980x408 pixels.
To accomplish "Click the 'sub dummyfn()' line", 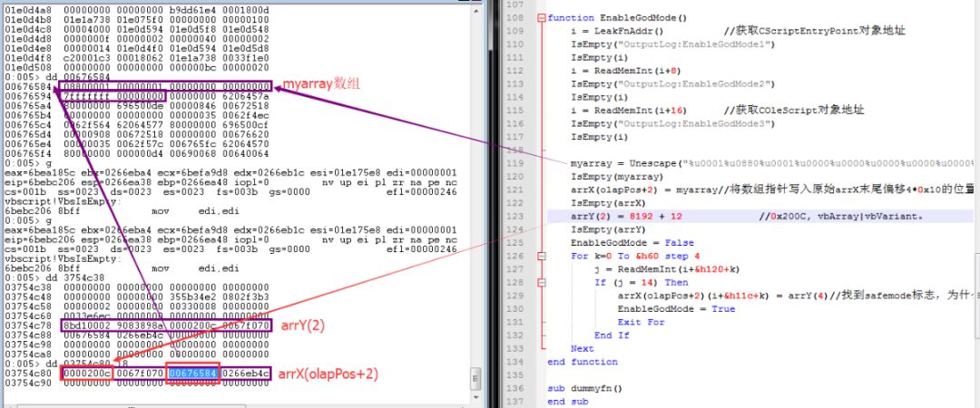I will [585, 388].
